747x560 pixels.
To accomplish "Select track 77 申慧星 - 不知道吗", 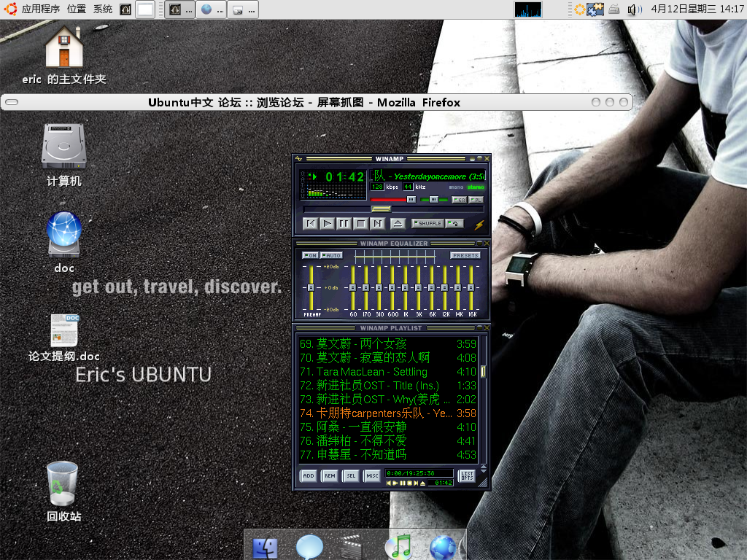I will (x=388, y=454).
